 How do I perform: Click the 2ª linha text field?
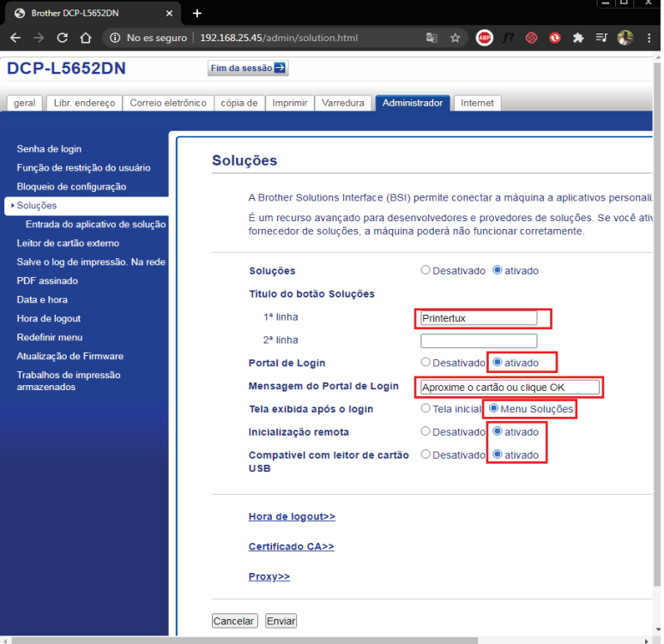[478, 340]
